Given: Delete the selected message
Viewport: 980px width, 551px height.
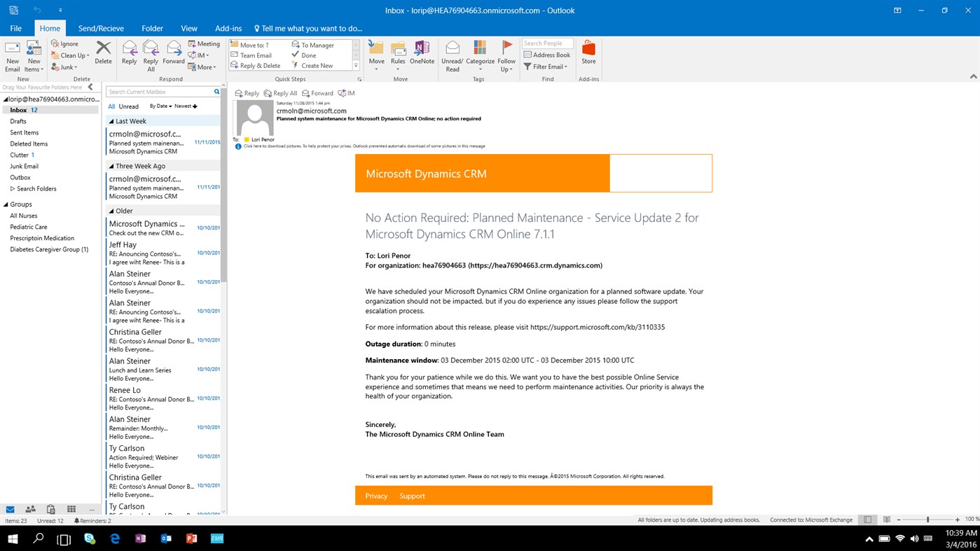Looking at the screenshot, I should (x=103, y=53).
